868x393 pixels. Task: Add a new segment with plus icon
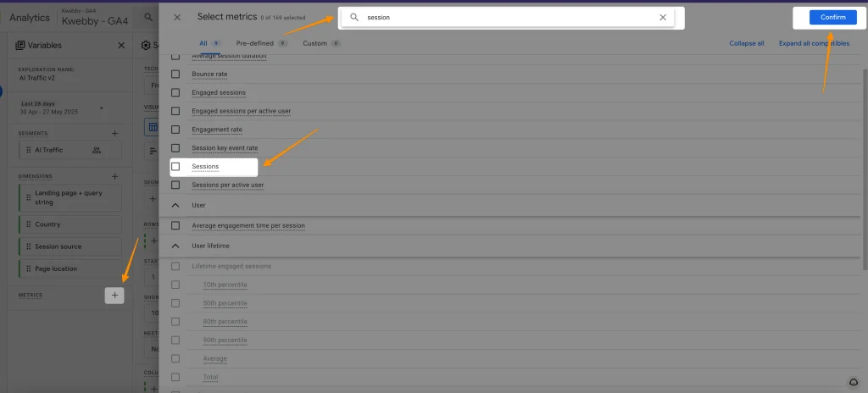click(x=115, y=133)
